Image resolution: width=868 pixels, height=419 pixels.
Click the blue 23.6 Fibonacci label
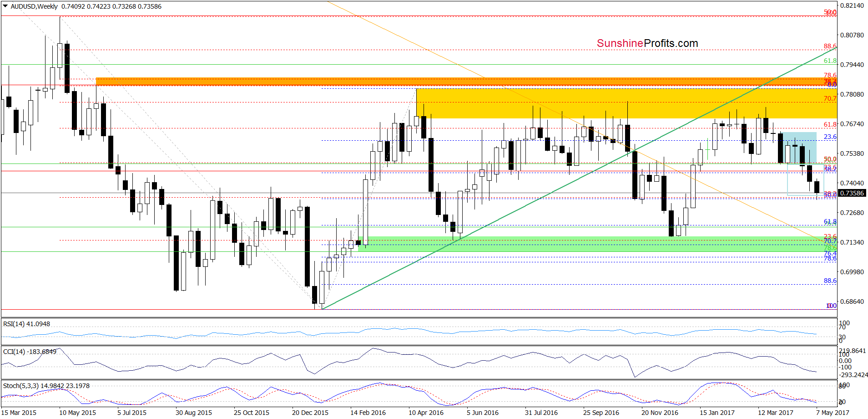click(x=830, y=137)
